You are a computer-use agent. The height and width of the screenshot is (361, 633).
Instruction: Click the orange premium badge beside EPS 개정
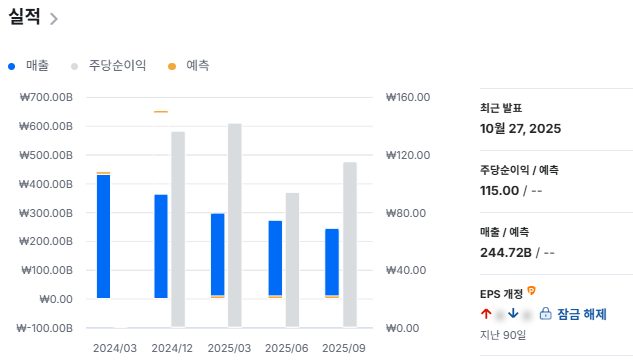click(531, 290)
